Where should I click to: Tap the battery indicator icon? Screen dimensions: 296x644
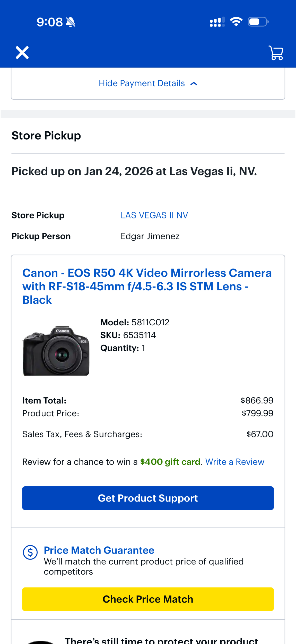click(x=258, y=22)
